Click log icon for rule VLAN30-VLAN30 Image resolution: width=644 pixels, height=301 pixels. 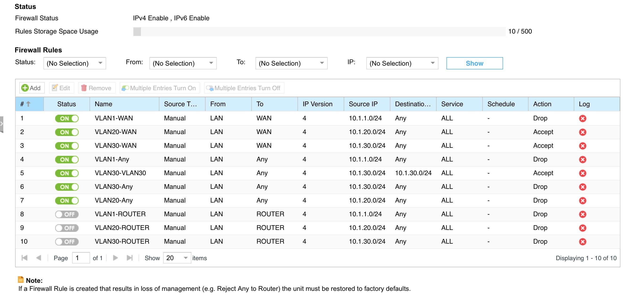tap(582, 173)
